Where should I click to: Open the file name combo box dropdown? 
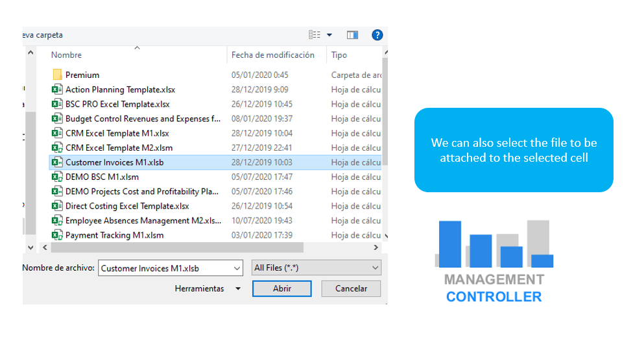click(x=237, y=268)
